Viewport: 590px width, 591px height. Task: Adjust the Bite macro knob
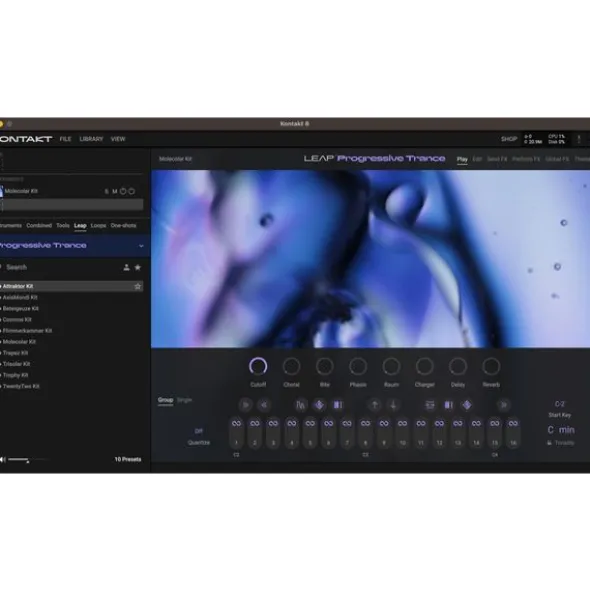(325, 366)
